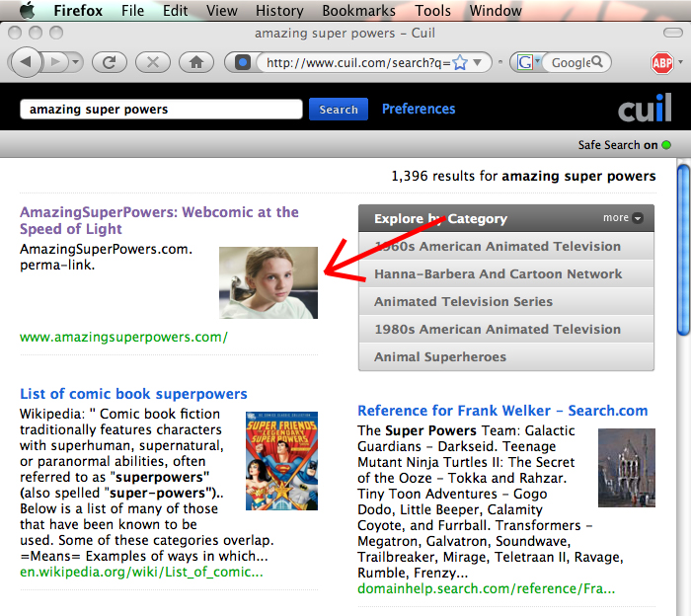
Task: Click the Cuil search input box
Action: pos(161,110)
